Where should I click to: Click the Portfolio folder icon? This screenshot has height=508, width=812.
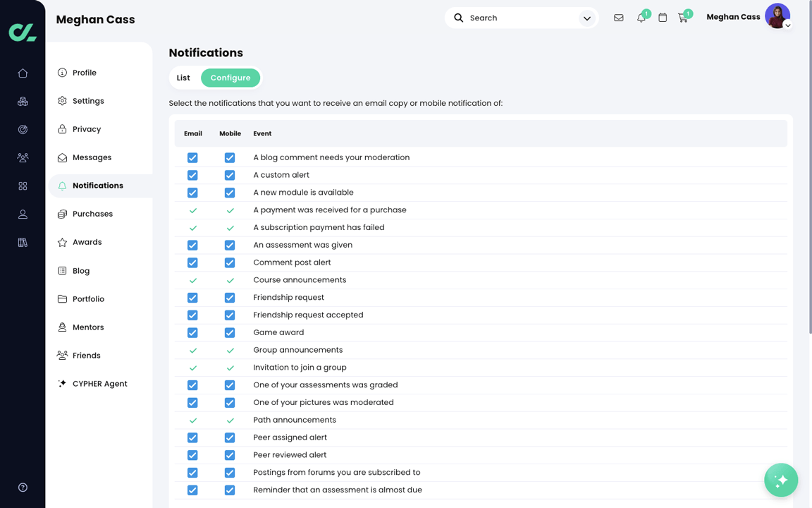(x=62, y=299)
